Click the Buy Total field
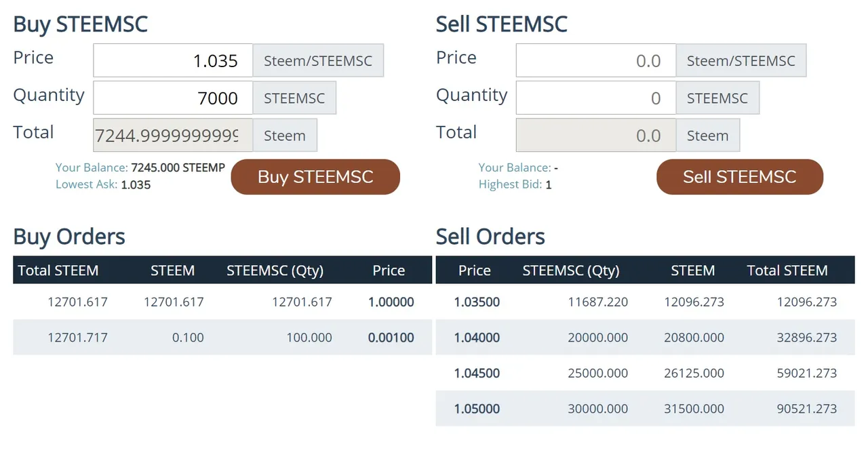Viewport: 868px width, 463px height. (173, 136)
